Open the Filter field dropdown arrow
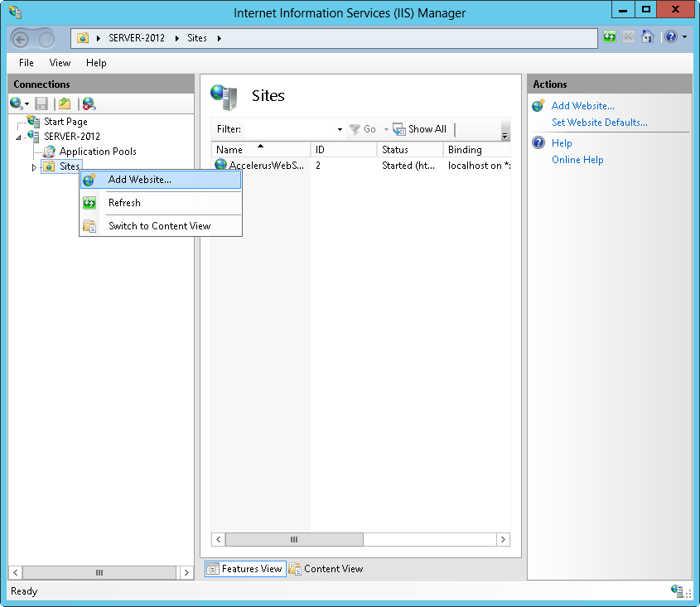Image resolution: width=700 pixels, height=607 pixels. click(340, 129)
